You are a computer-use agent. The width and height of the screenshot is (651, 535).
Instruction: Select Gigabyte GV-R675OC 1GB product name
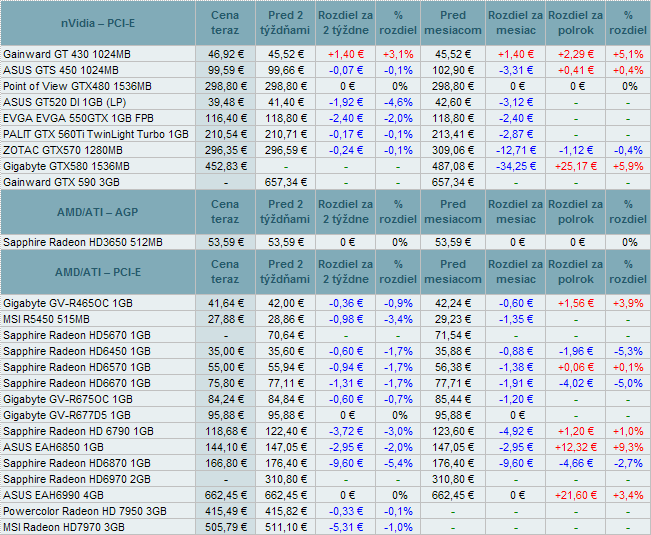(x=68, y=399)
